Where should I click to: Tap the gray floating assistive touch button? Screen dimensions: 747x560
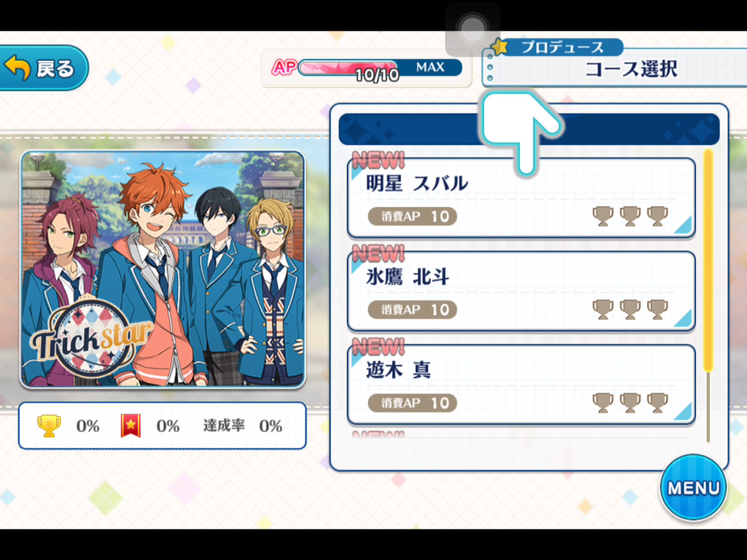point(472,29)
